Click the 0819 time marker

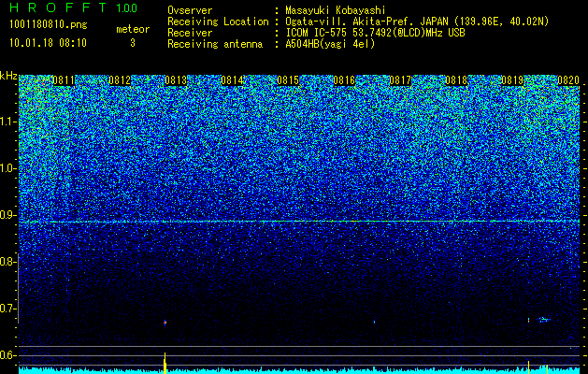tap(512, 80)
